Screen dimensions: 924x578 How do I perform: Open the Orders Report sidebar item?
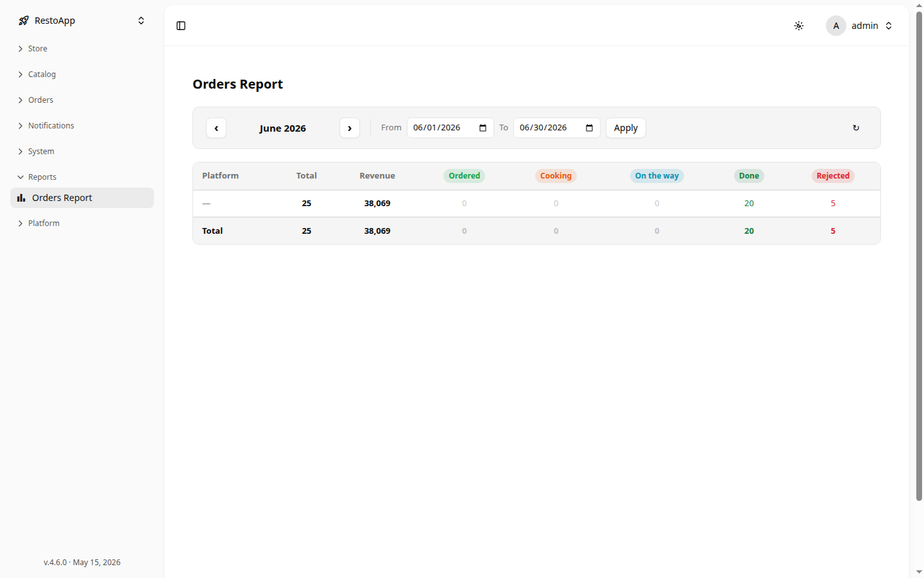[82, 198]
